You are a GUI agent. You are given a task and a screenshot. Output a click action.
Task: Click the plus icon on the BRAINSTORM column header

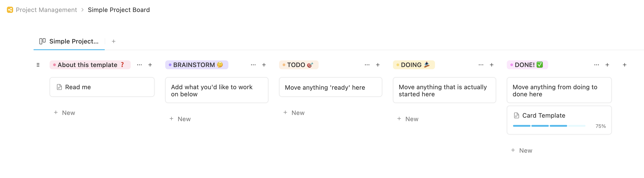point(264,65)
